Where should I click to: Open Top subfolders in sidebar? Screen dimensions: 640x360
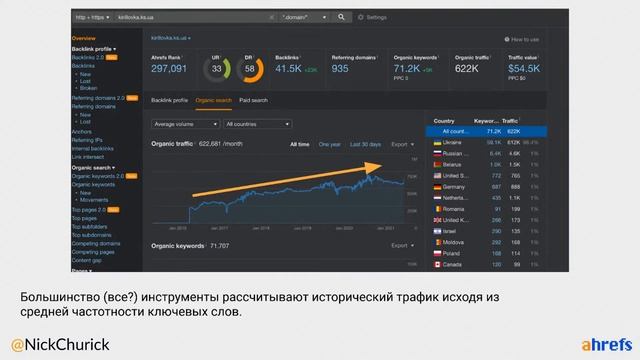(x=89, y=227)
